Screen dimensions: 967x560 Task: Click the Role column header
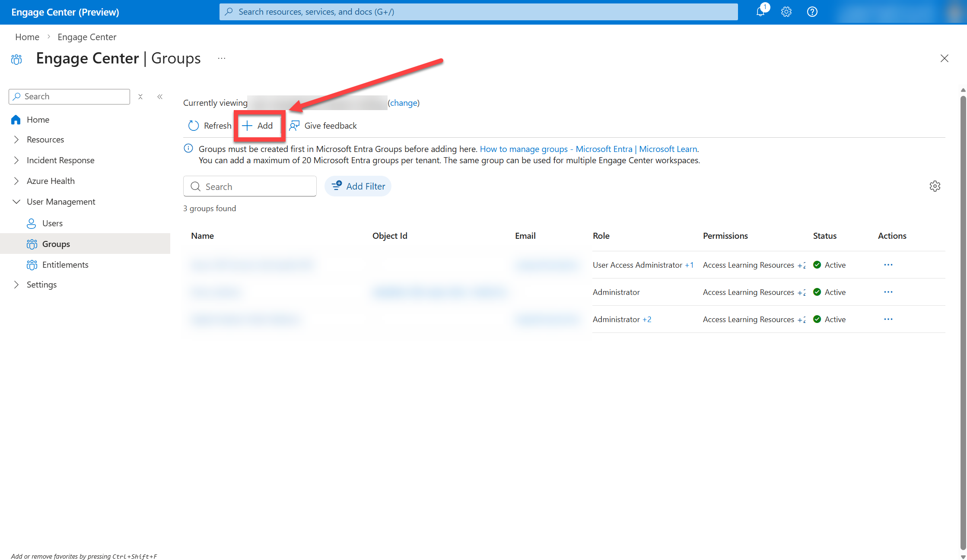pos(601,236)
